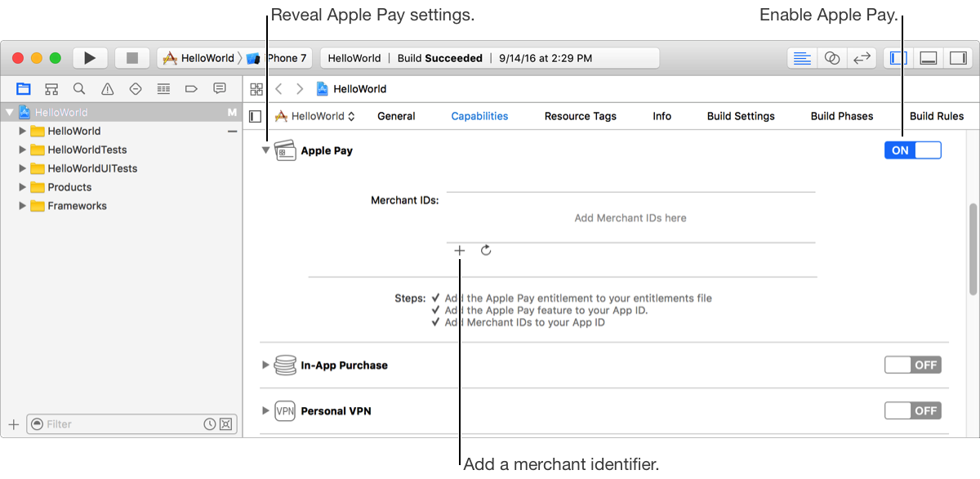This screenshot has width=980, height=479.
Task: Choose scheme HelloWorld in toolbar
Action: (x=198, y=58)
